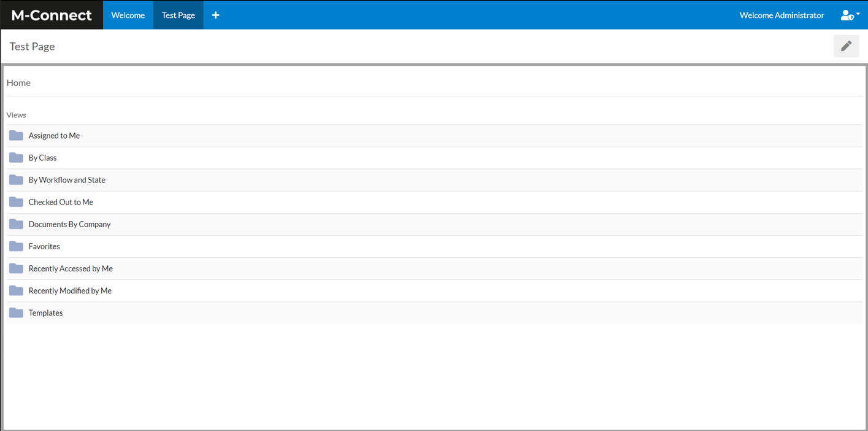Open the By Workflow and State folder icon
The image size is (868, 431).
click(15, 179)
